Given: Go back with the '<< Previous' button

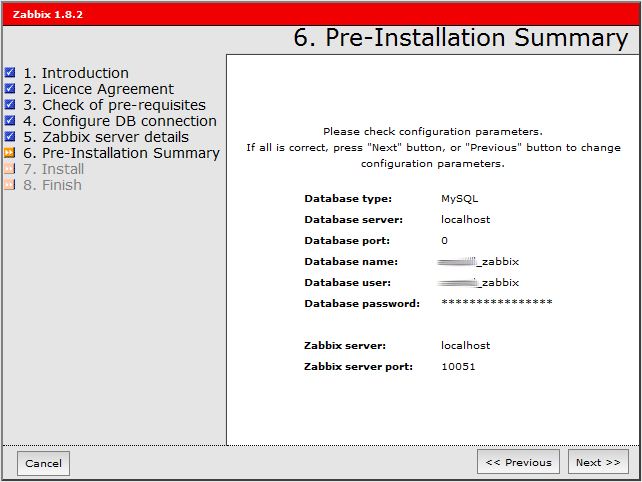Looking at the screenshot, I should click(x=518, y=462).
